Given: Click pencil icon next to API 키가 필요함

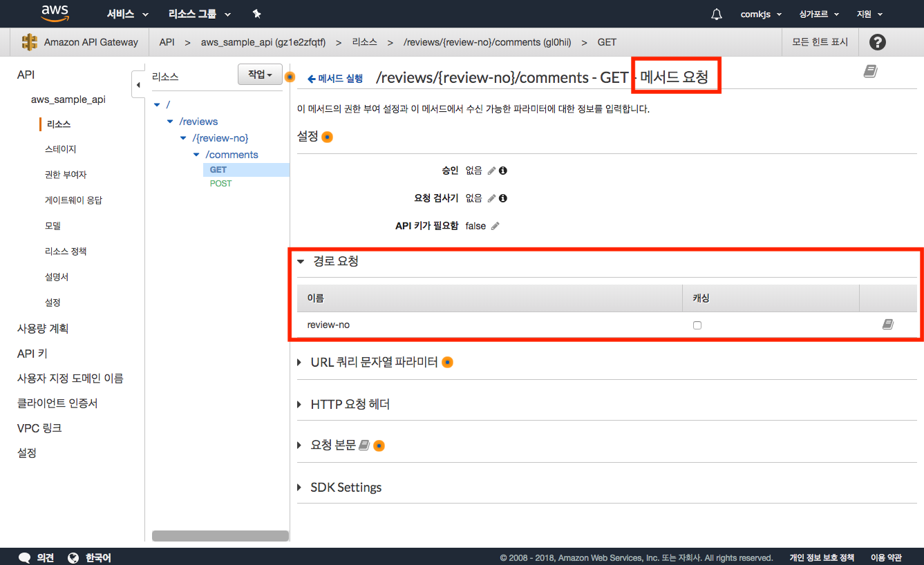Looking at the screenshot, I should 495,226.
